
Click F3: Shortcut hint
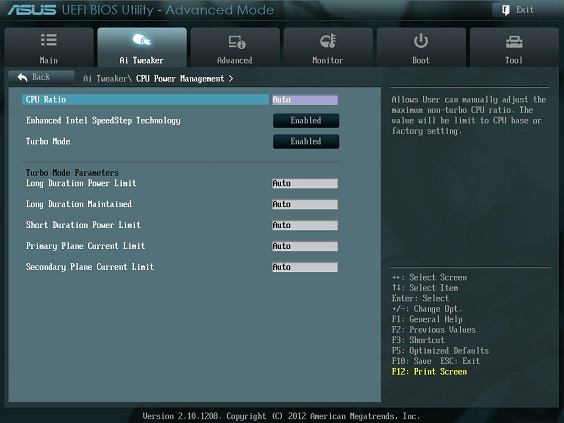point(418,340)
